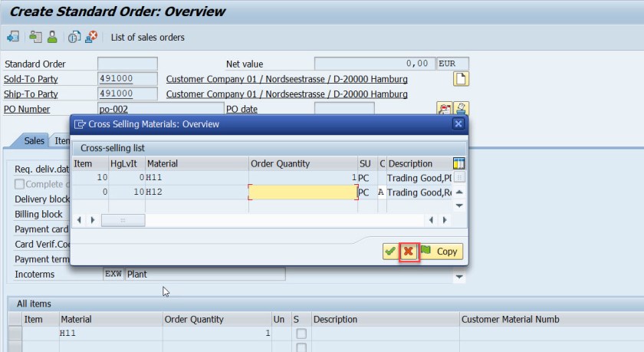Open the partner (person) icon in toolbar
644x352 pixels.
coord(52,37)
